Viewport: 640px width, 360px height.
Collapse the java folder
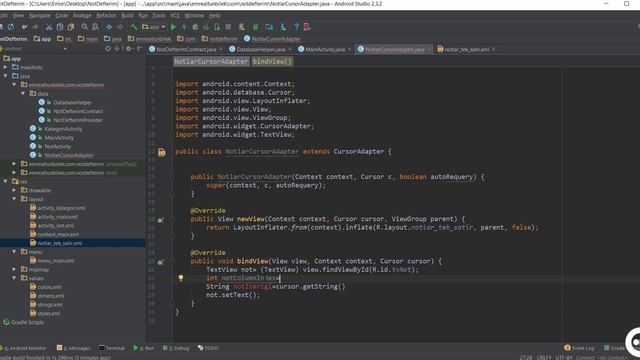point(6,76)
